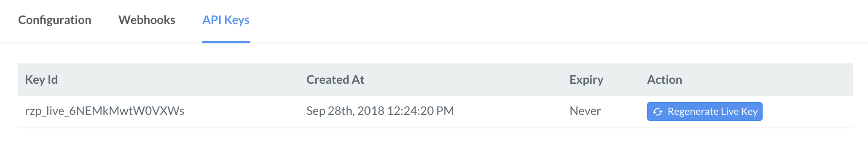
Task: Click the Expiry column header
Action: point(586,80)
